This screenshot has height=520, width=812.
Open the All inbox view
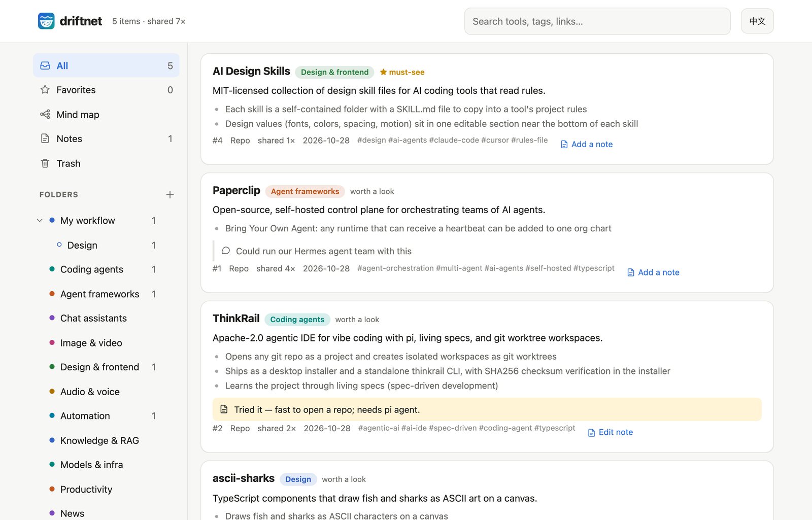point(106,65)
